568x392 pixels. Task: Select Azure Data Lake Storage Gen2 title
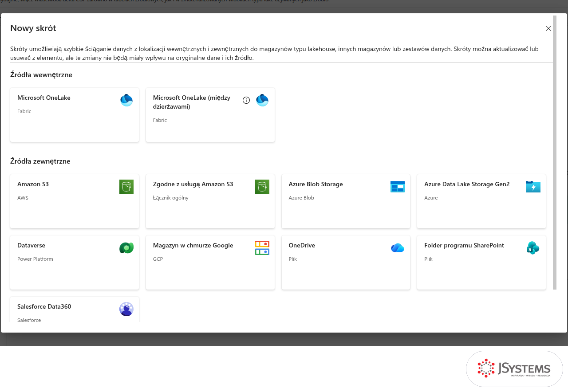(467, 184)
